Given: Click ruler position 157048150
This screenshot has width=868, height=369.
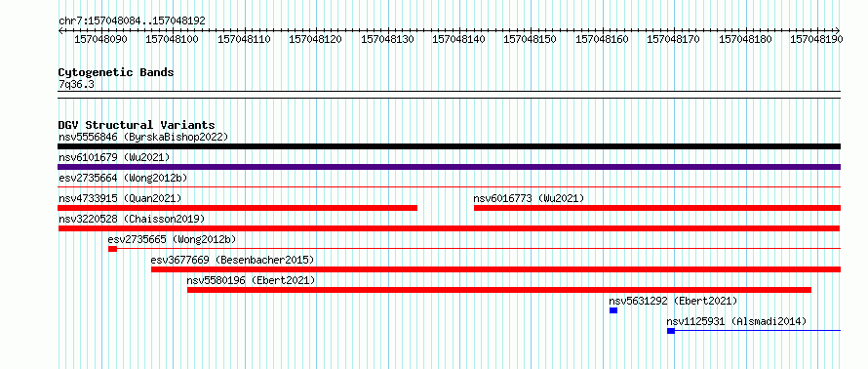Looking at the screenshot, I should 531,39.
